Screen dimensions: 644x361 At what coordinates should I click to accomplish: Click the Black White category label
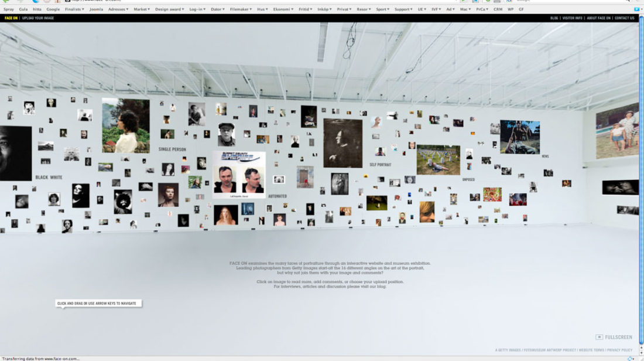(49, 177)
